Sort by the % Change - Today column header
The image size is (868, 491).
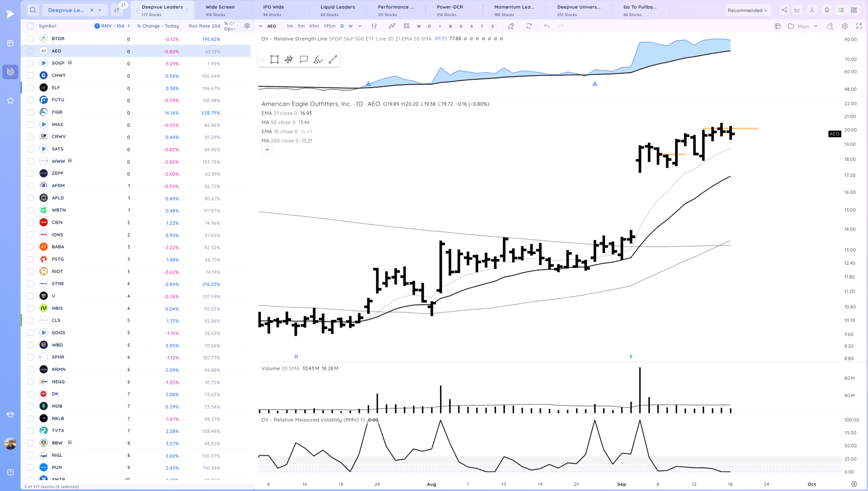click(x=158, y=26)
